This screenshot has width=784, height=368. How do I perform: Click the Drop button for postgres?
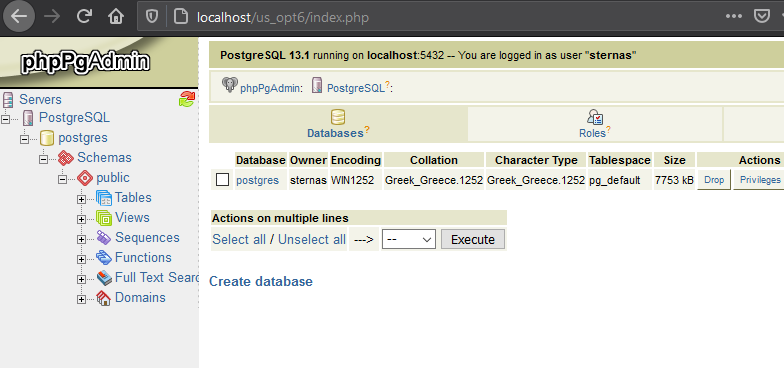pos(714,180)
